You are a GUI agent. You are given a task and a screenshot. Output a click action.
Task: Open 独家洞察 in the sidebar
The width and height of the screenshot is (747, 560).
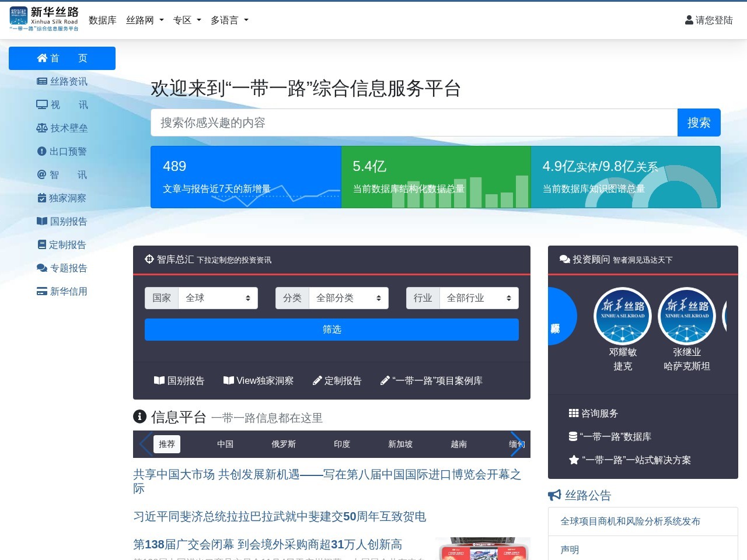coord(61,198)
